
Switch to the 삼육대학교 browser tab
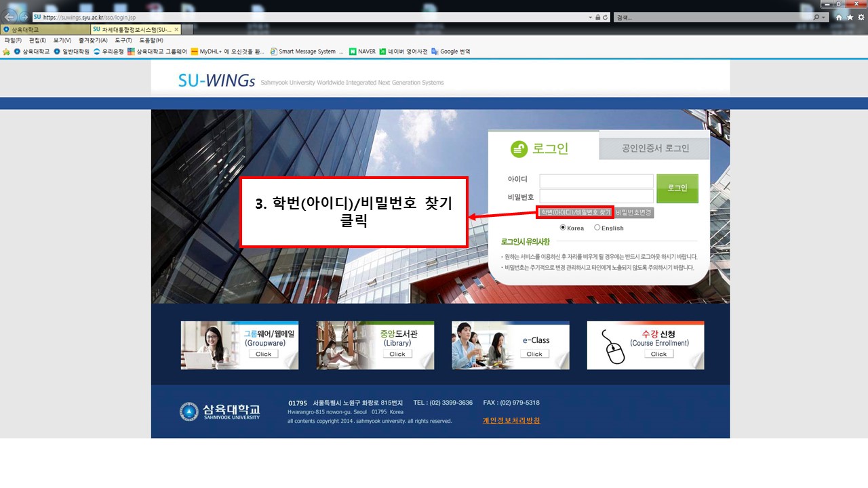45,30
